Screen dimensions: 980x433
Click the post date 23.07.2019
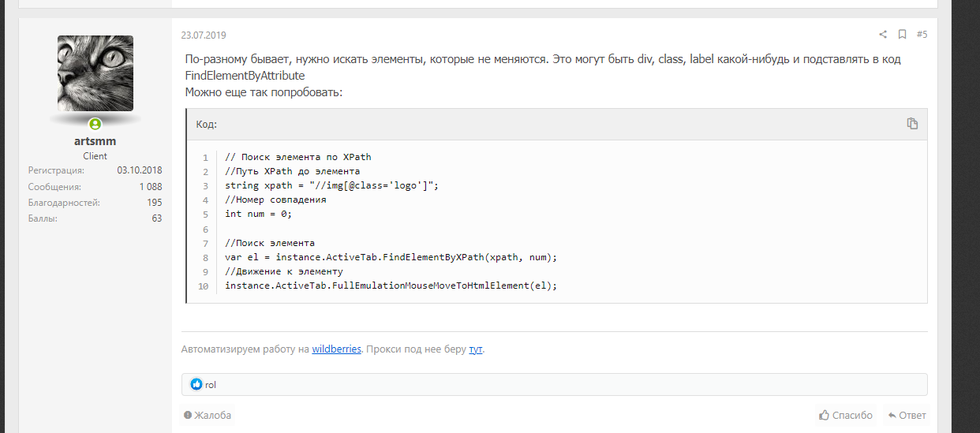point(204,35)
